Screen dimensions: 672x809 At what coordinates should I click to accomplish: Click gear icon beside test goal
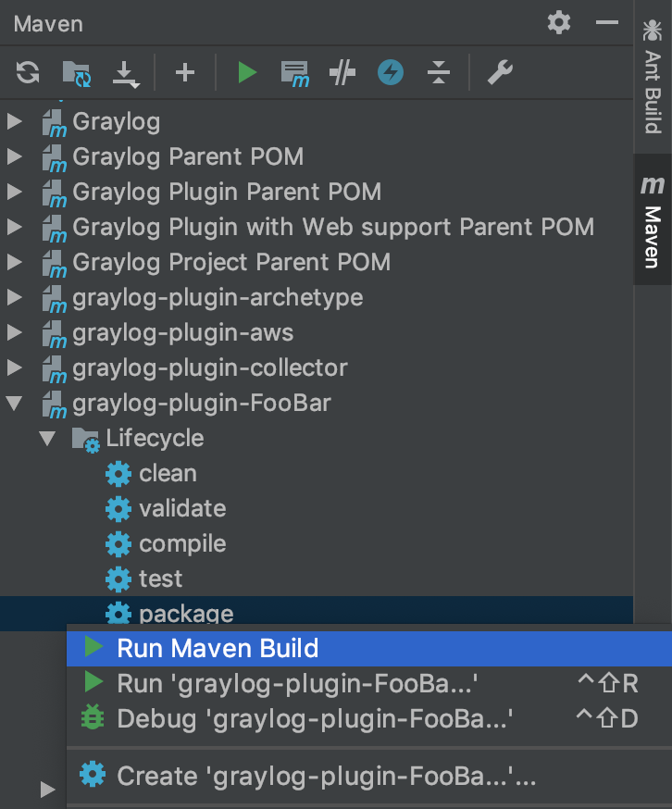[x=118, y=579]
